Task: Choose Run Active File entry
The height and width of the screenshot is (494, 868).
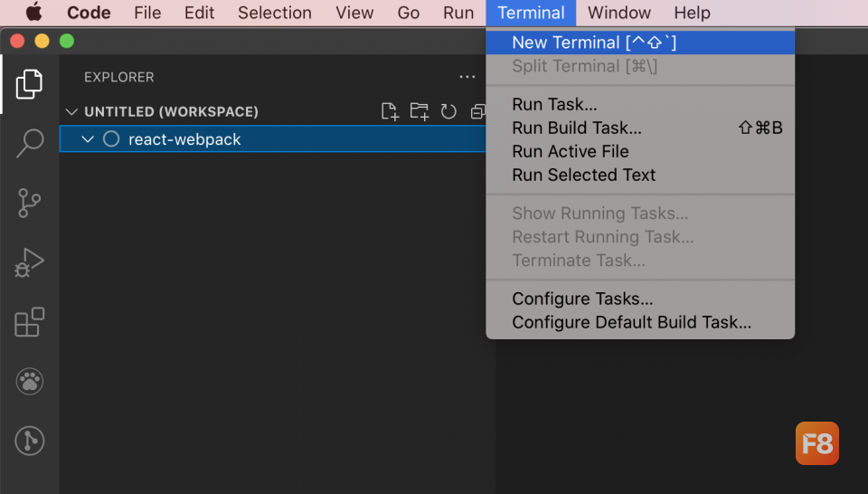Action: tap(640, 151)
